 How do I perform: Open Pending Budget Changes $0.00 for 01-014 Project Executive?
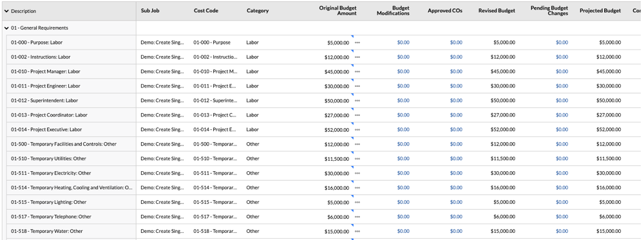562,129
